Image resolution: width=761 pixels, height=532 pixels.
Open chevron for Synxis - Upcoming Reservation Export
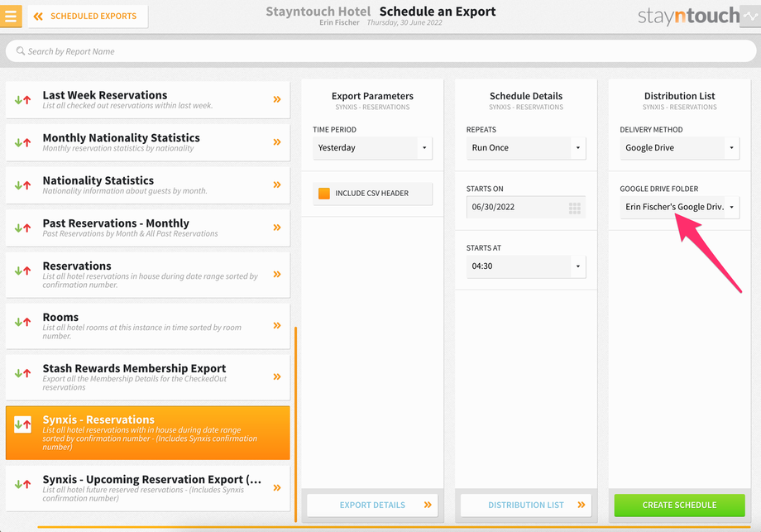(x=277, y=488)
